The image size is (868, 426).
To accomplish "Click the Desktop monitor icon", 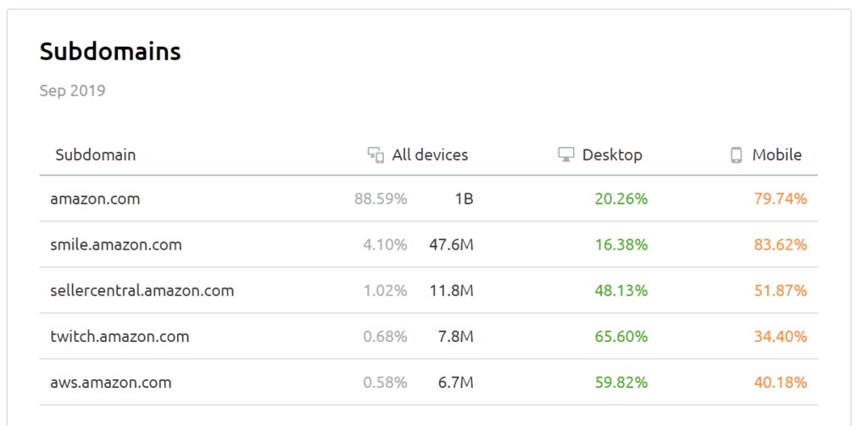I will coord(565,154).
